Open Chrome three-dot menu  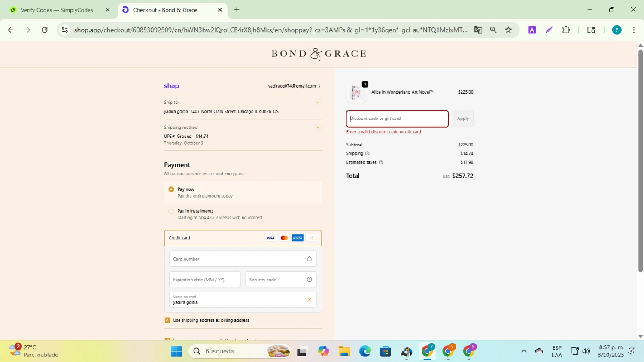(634, 30)
